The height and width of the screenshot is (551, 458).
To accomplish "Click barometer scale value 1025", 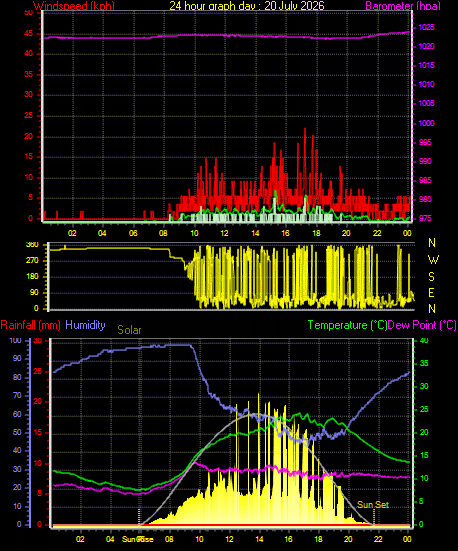I will click(426, 27).
